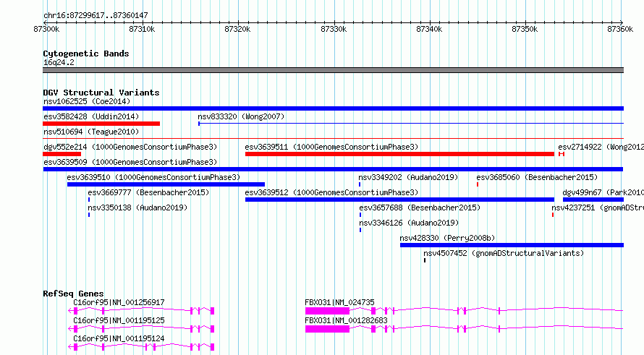Click the small black nsv4507452 marker
This screenshot has height=355, width=644.
click(x=425, y=260)
